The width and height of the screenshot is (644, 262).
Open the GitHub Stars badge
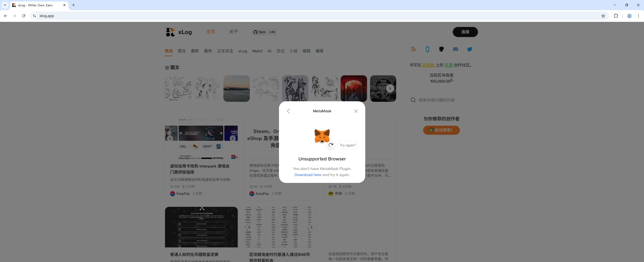click(260, 32)
